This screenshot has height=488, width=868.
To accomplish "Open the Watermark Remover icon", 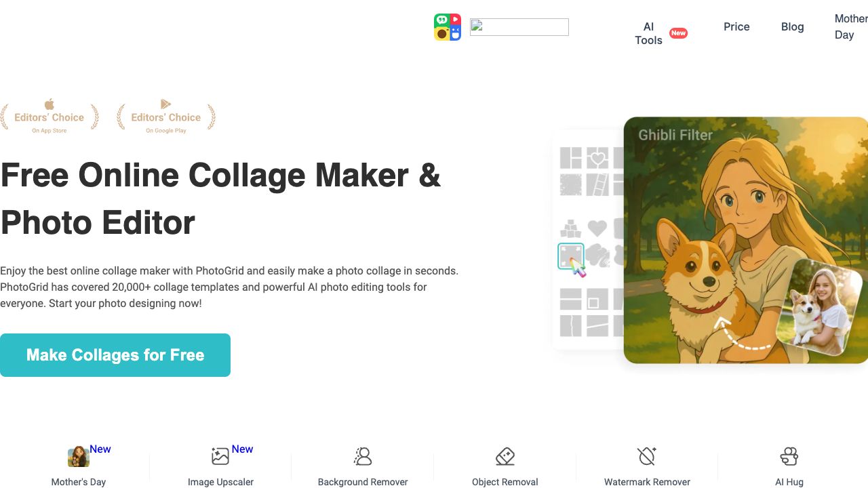I will click(x=647, y=456).
